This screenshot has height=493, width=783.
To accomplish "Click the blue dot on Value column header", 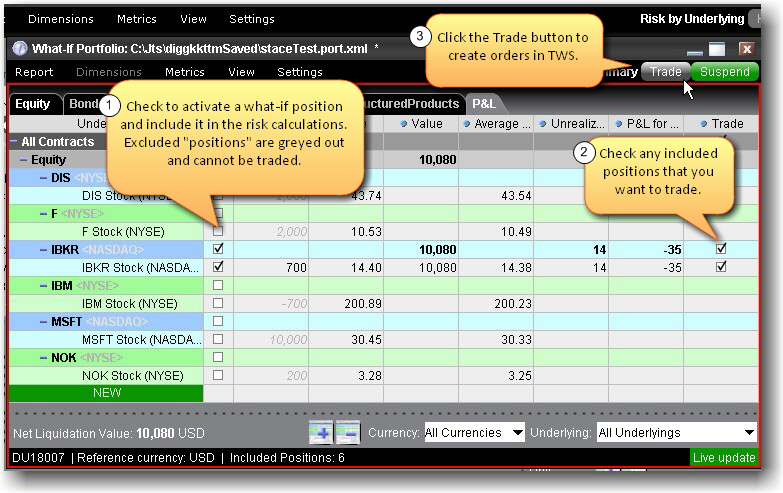I will coord(404,124).
